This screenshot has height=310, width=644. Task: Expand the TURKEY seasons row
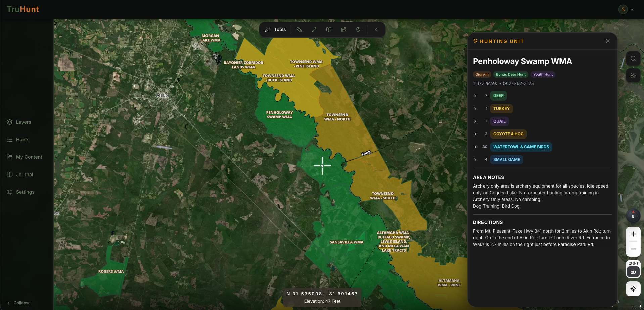(x=475, y=109)
